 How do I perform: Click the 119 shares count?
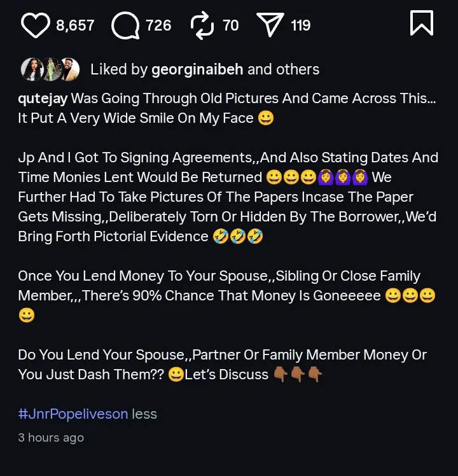[x=301, y=25]
